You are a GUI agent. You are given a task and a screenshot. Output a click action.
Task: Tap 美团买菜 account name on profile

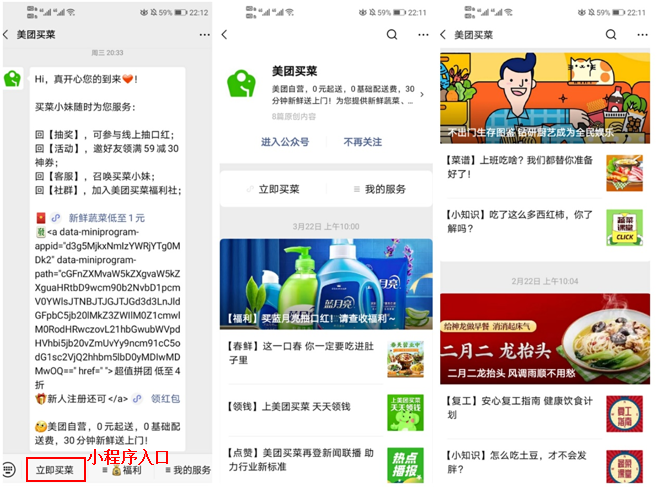point(295,71)
